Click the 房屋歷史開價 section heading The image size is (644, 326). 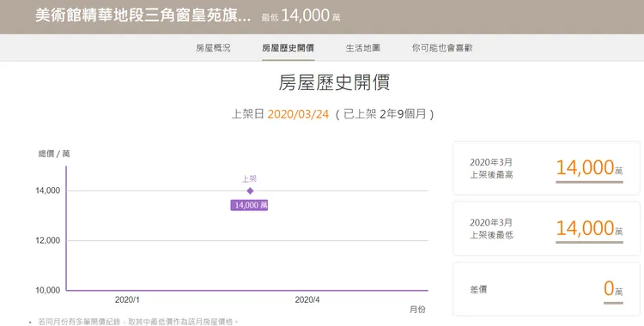click(334, 82)
